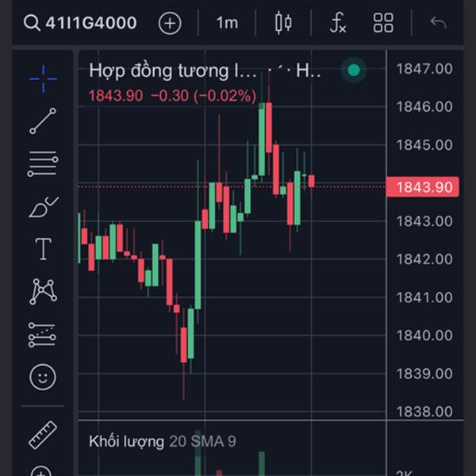Open the Fibonacci lines tool group
The height and width of the screenshot is (476, 476).
tap(43, 164)
